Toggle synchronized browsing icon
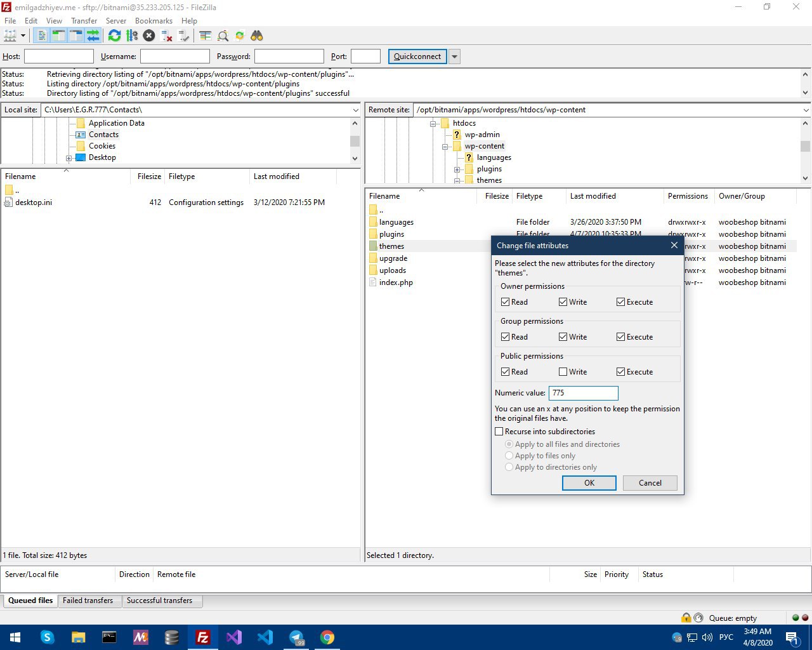812x650 pixels. pos(240,36)
